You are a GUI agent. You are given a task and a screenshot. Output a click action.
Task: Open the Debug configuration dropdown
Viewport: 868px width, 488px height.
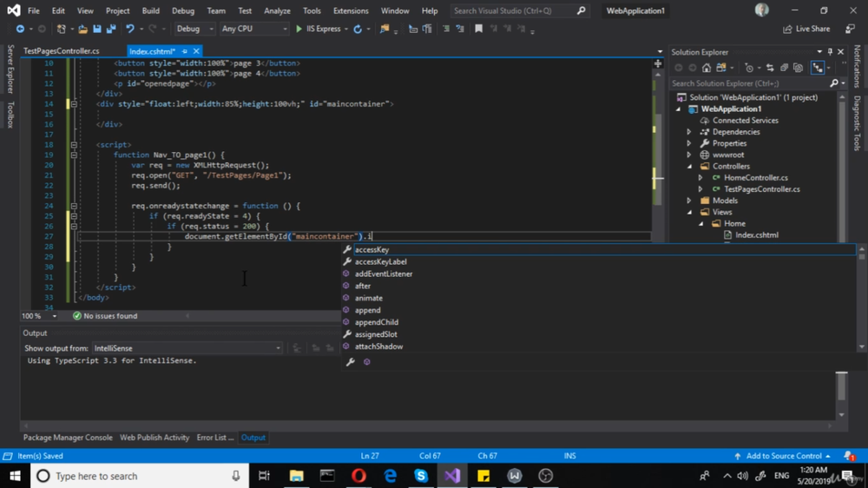click(x=193, y=30)
